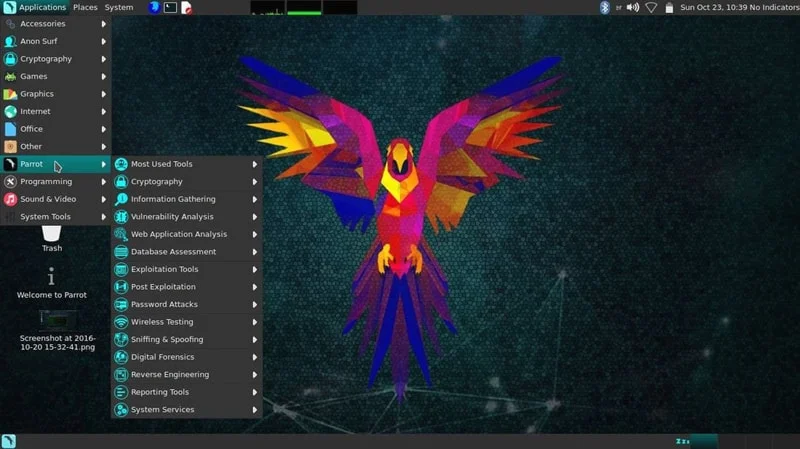Click the blue browser launcher in top panel

(x=154, y=7)
